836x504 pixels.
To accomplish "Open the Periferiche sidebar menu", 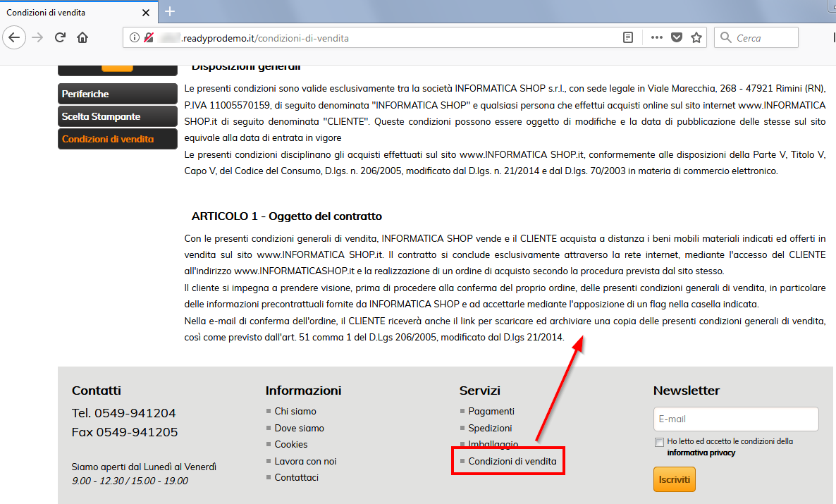I will pyautogui.click(x=117, y=94).
